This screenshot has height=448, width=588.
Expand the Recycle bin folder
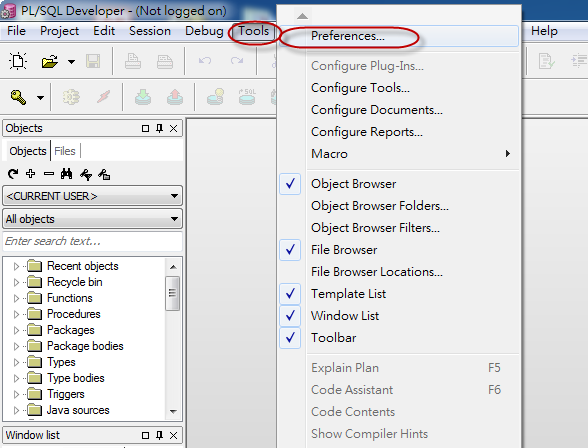tap(16, 282)
